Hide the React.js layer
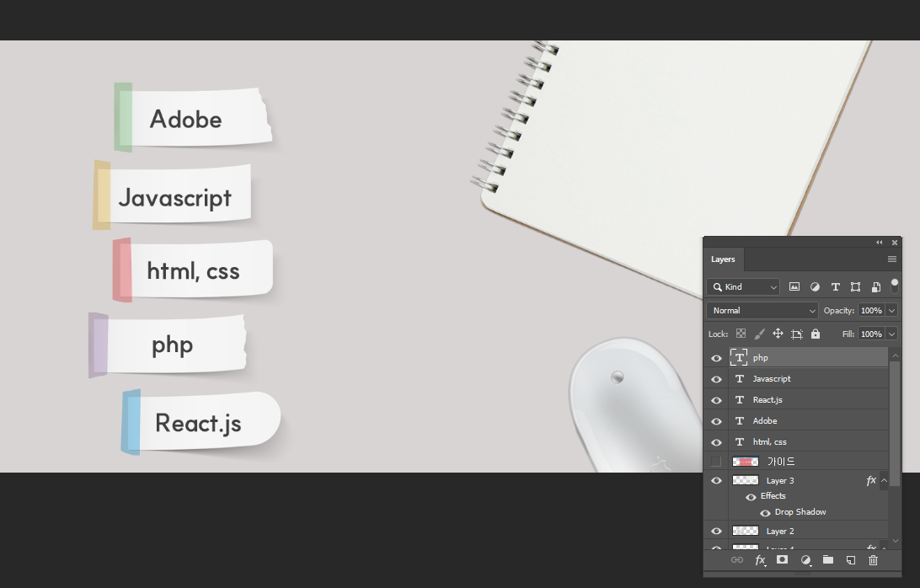This screenshot has width=920, height=588. point(716,400)
